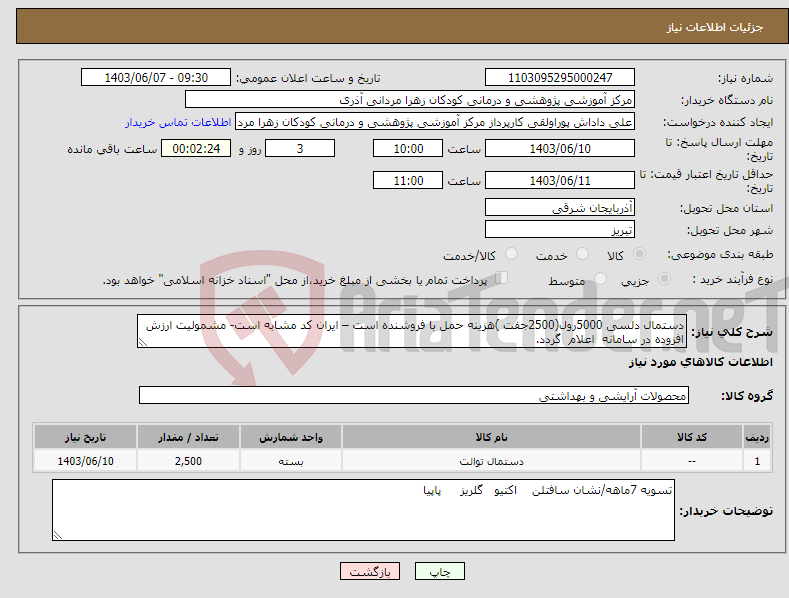Click the price validity date 1403/06/11 field
This screenshot has height=598, width=789.
[560, 180]
